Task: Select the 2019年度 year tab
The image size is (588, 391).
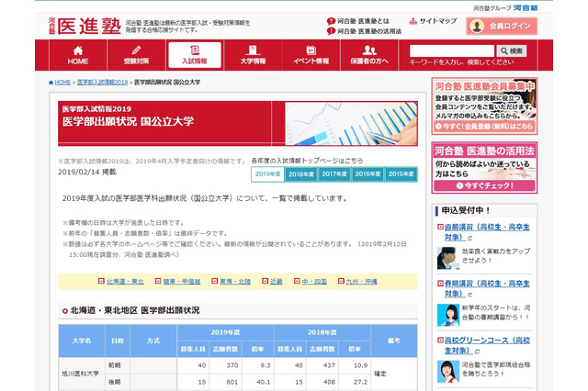Action: [x=267, y=174]
